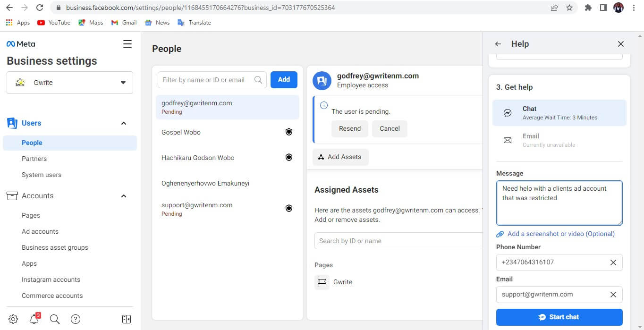Viewport: 644px width, 330px height.
Task: Collapse the Users section chevron
Action: coord(123,123)
